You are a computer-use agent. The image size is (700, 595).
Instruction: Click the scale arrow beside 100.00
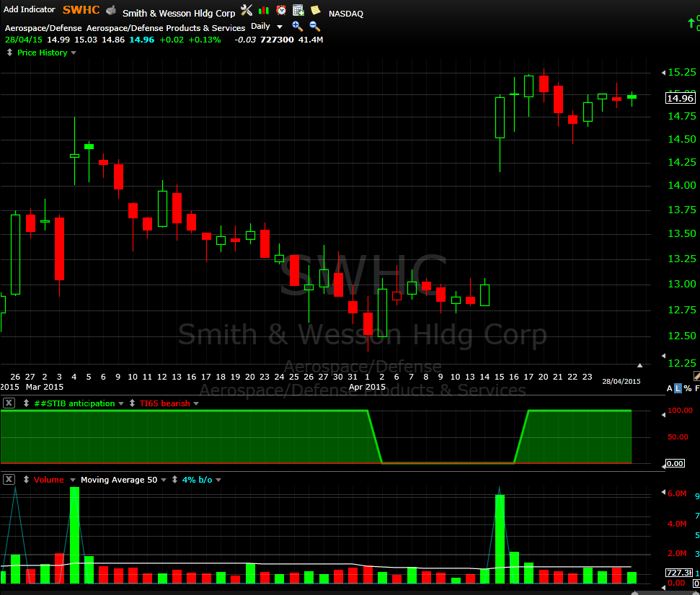[x=663, y=415]
